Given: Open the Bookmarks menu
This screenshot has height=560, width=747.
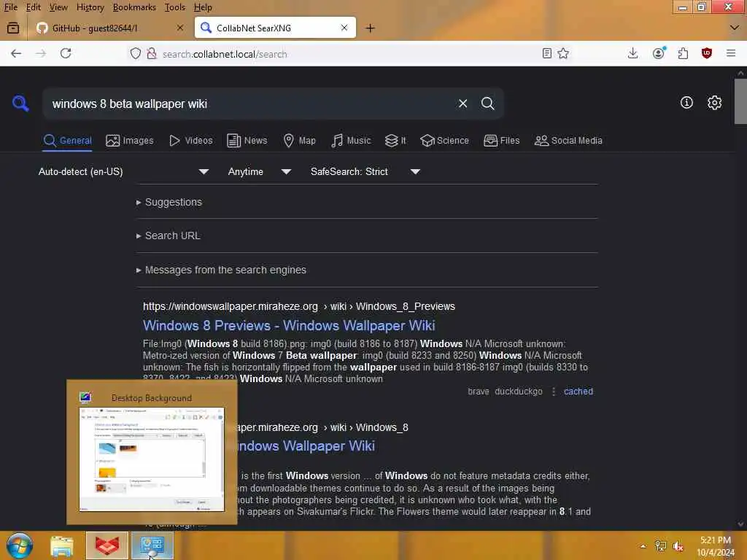Looking at the screenshot, I should pyautogui.click(x=134, y=7).
